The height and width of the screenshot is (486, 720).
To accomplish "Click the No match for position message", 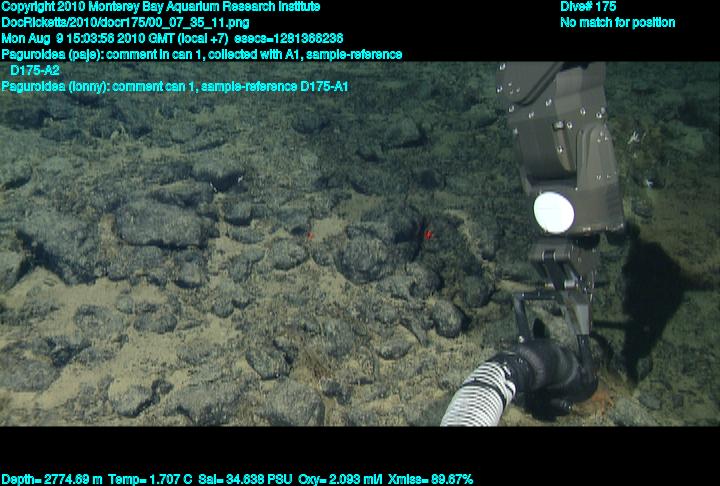I will pyautogui.click(x=617, y=22).
